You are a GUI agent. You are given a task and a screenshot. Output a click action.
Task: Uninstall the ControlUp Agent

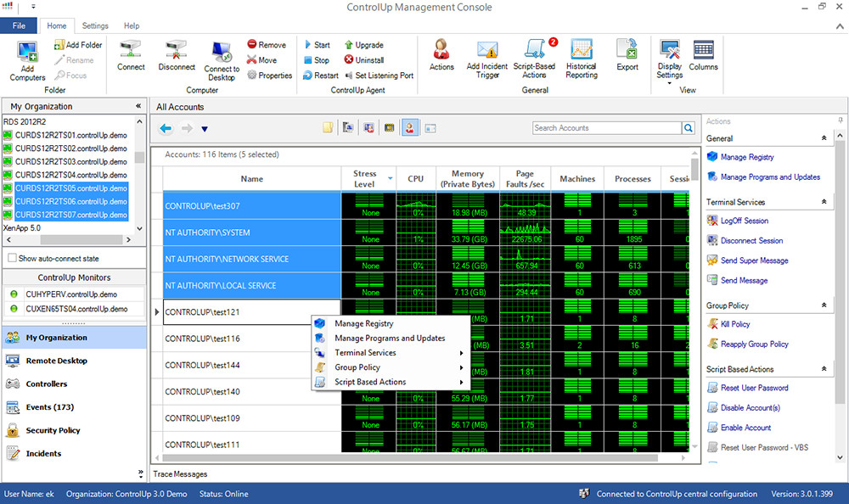pos(364,60)
